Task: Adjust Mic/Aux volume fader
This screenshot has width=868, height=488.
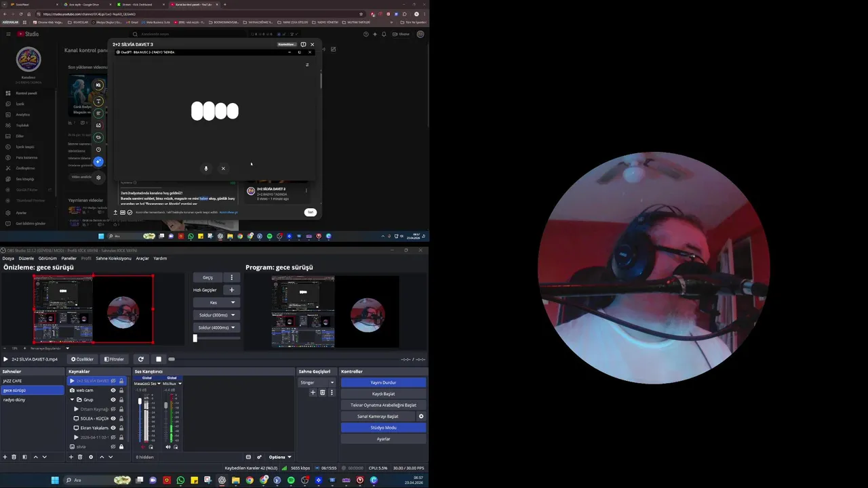Action: (165, 405)
